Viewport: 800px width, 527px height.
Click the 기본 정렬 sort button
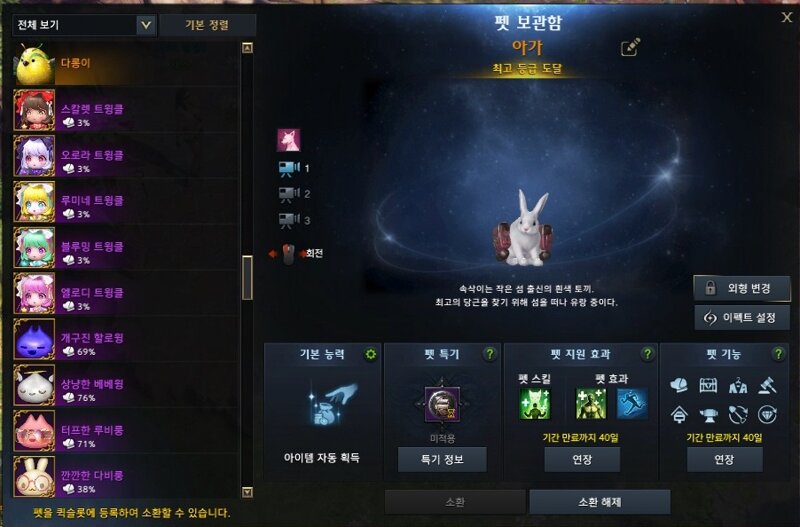[207, 24]
